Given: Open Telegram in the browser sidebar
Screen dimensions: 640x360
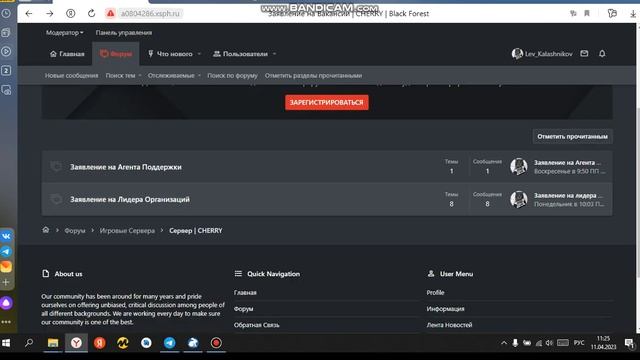Looking at the screenshot, I should (6, 251).
